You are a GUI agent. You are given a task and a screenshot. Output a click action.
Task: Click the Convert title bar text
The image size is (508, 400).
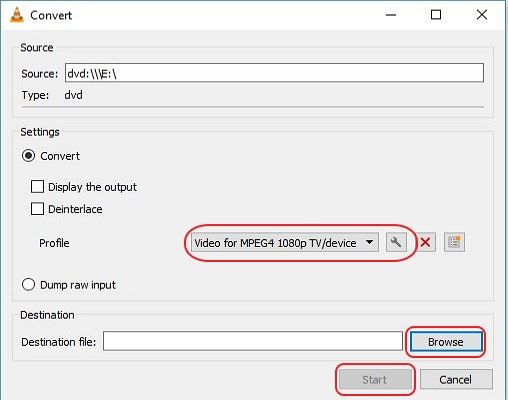tap(51, 15)
